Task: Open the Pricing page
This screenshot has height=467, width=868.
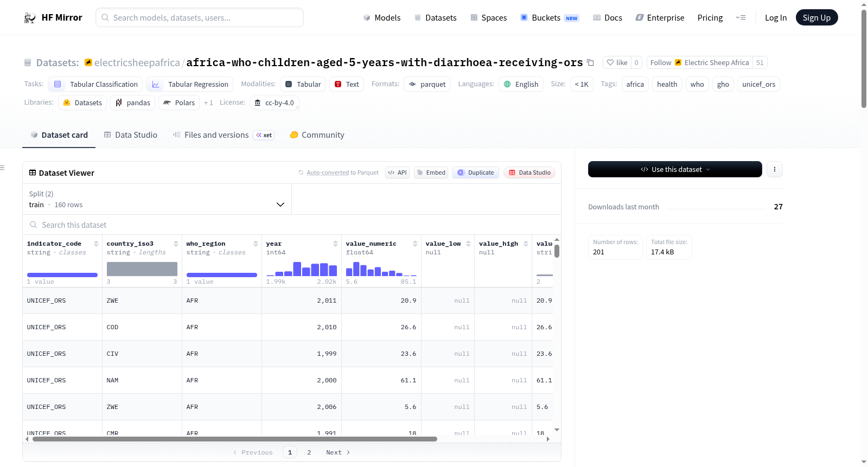Action: click(710, 18)
